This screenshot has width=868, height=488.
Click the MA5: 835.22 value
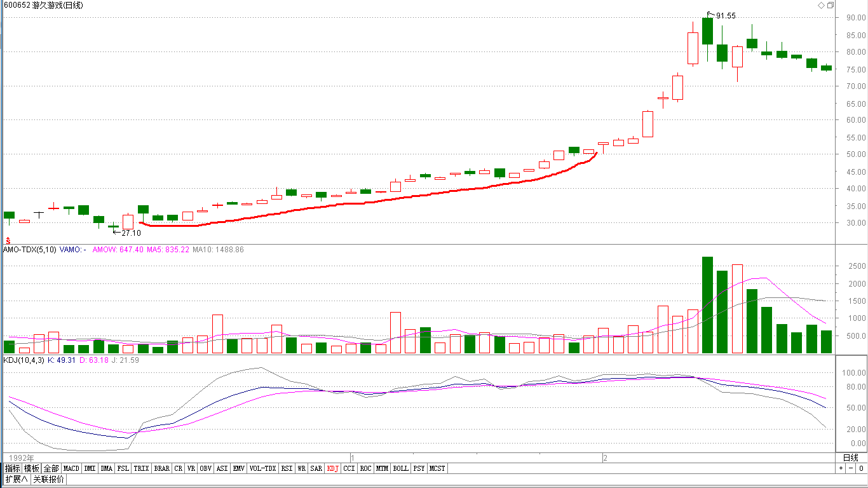[x=168, y=250]
